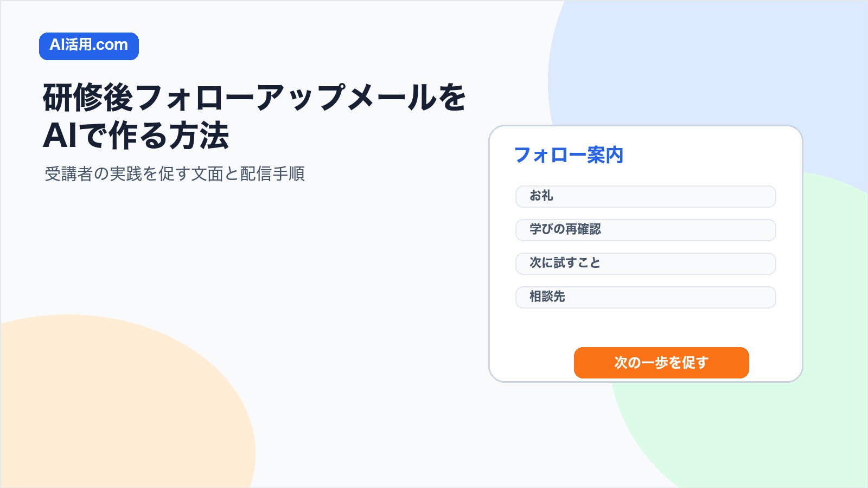The height and width of the screenshot is (488, 868).
Task: Click the word 研修後 in the headline
Action: (88, 98)
